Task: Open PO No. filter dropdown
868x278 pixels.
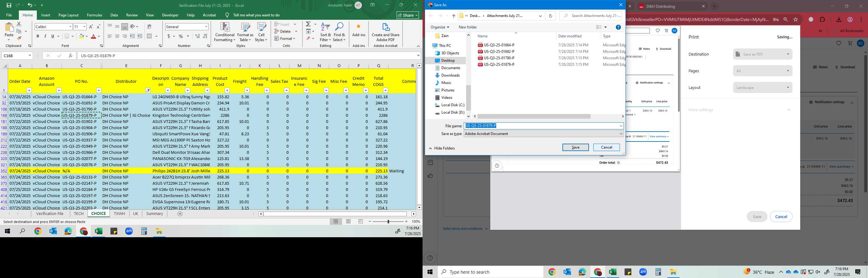Action: (99, 90)
